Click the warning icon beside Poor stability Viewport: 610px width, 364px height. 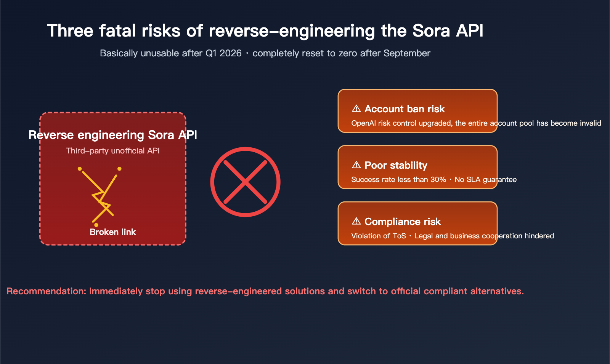click(356, 165)
